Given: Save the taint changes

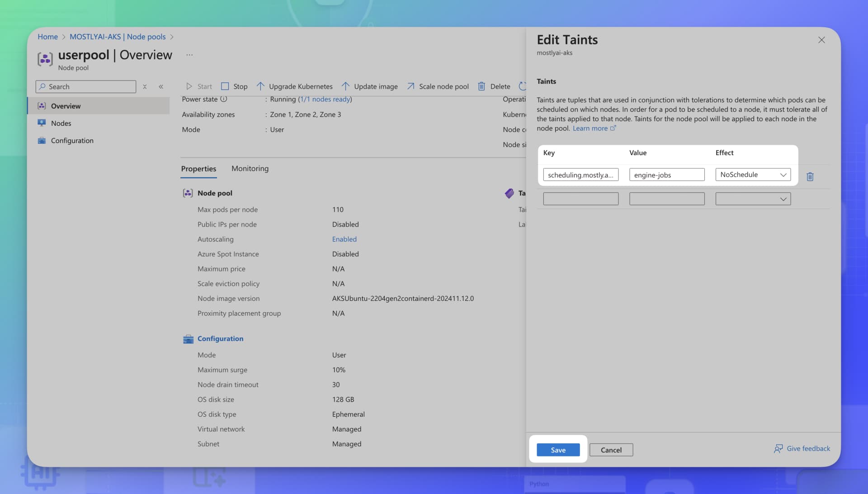Looking at the screenshot, I should [557, 450].
